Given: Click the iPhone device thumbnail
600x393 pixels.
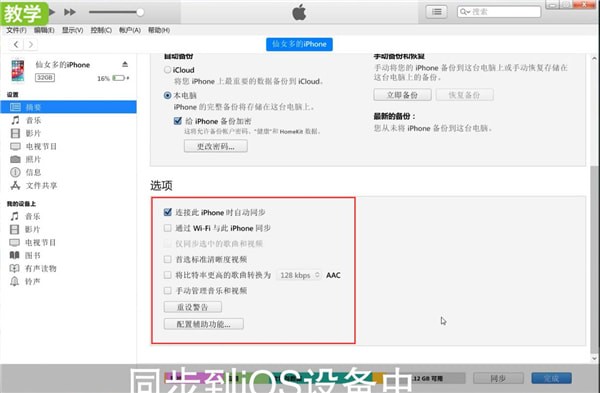Looking at the screenshot, I should (18, 70).
